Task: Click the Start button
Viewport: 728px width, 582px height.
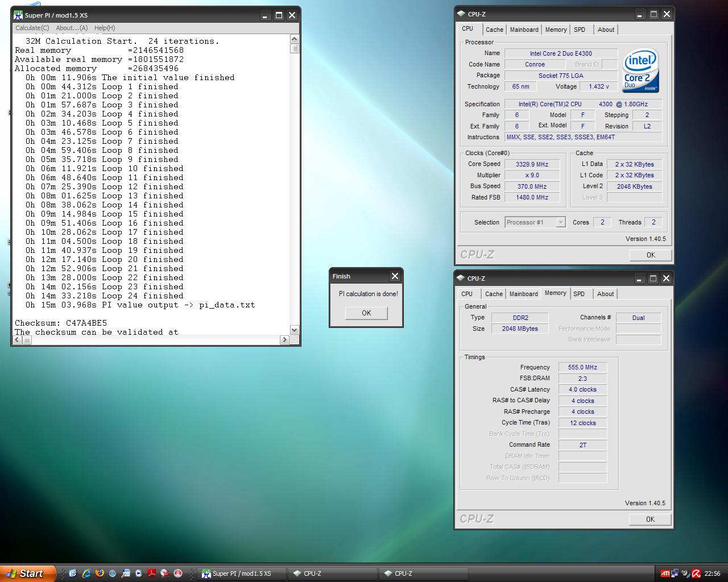Action: tap(27, 573)
